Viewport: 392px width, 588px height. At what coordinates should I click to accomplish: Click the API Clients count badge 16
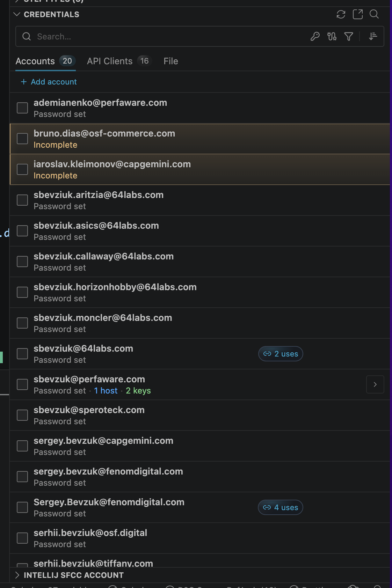(144, 61)
